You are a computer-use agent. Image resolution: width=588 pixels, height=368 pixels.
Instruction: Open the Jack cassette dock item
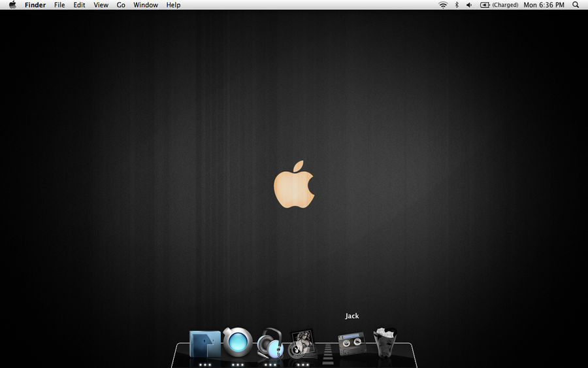click(x=351, y=343)
